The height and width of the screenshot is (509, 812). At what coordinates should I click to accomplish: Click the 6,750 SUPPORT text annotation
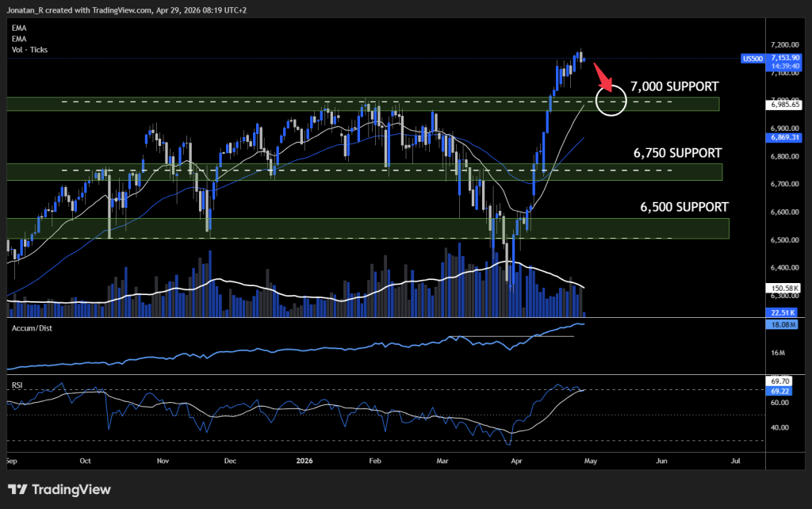676,153
